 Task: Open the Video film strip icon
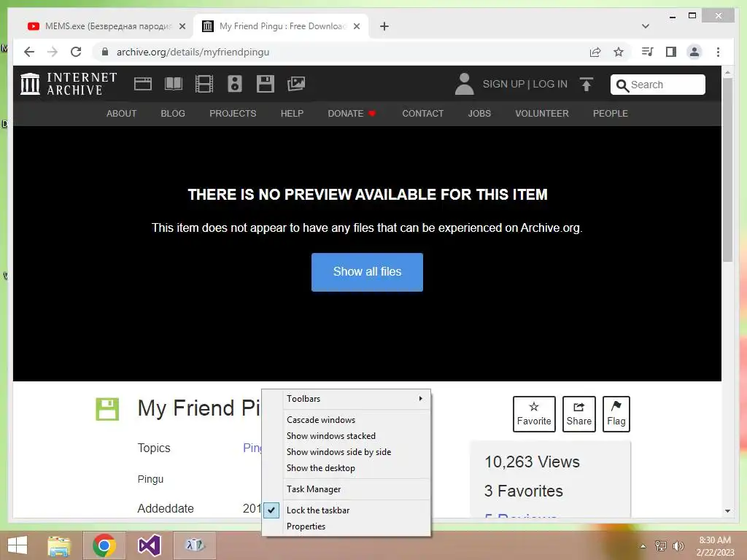point(204,84)
